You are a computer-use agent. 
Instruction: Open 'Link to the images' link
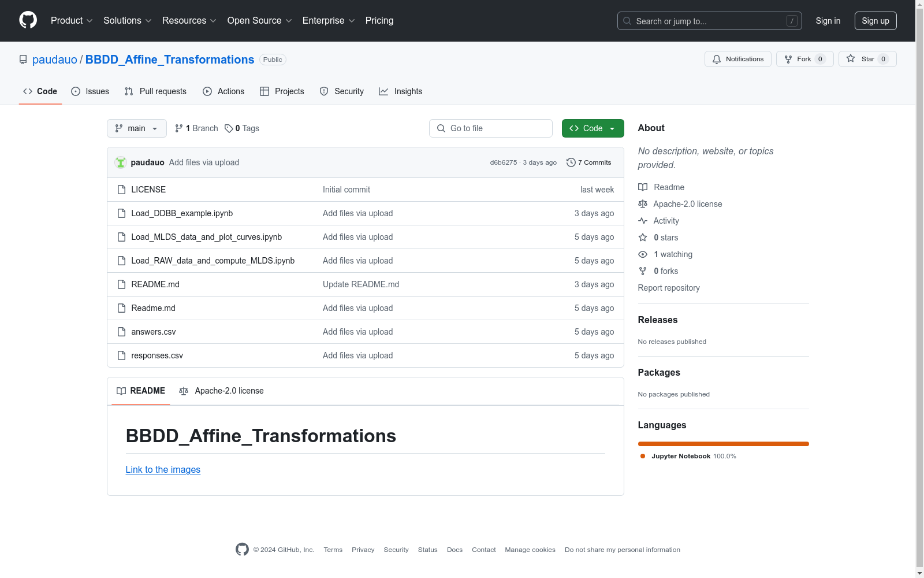tap(163, 469)
